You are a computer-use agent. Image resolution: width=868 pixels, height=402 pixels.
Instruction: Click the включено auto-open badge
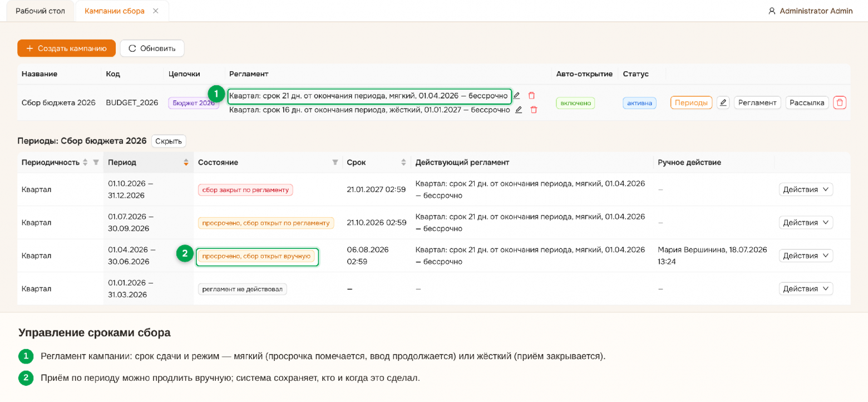point(575,103)
